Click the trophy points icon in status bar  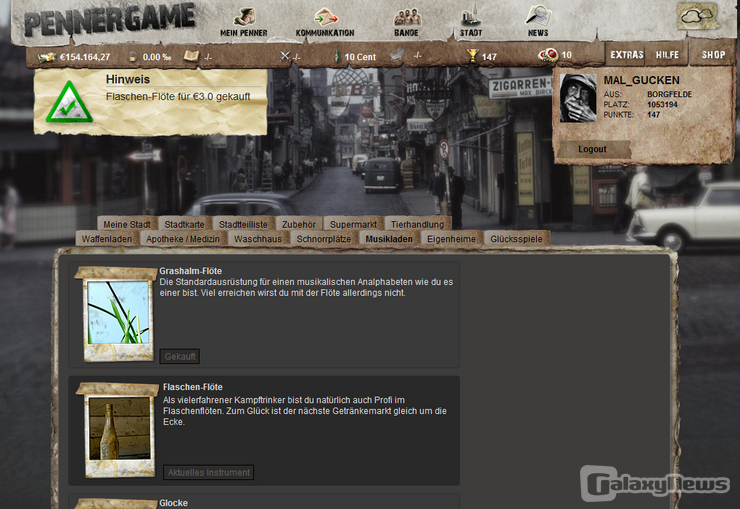[x=472, y=56]
